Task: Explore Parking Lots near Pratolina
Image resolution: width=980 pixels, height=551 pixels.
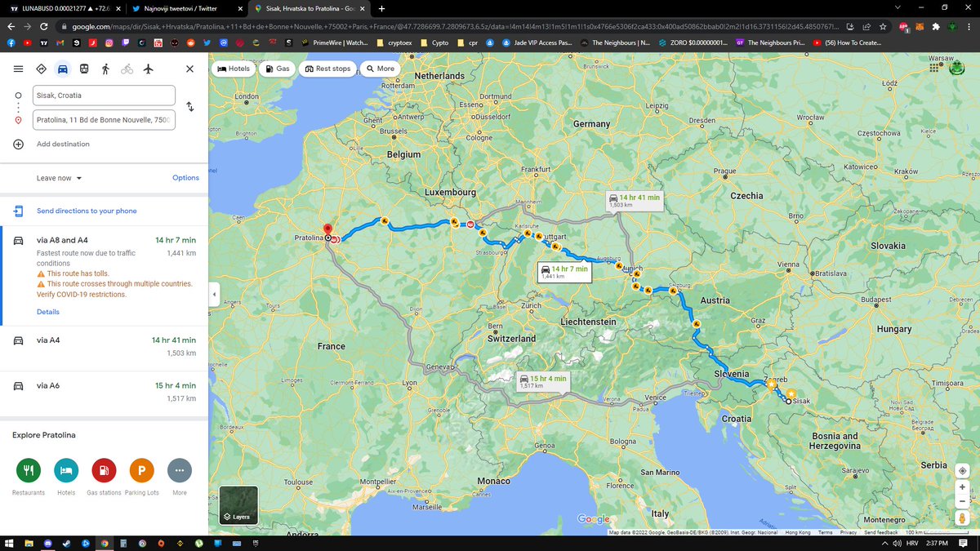Action: tap(141, 470)
